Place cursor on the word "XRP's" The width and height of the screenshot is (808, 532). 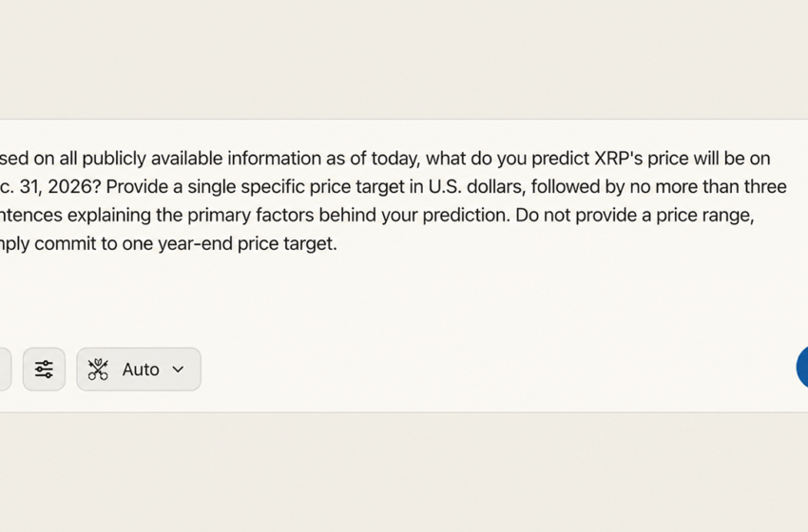tap(619, 159)
